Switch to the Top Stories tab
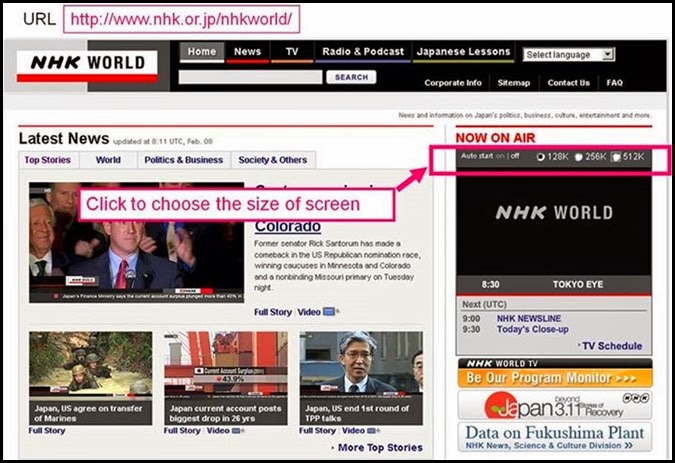Image resolution: width=675 pixels, height=463 pixels. point(48,160)
